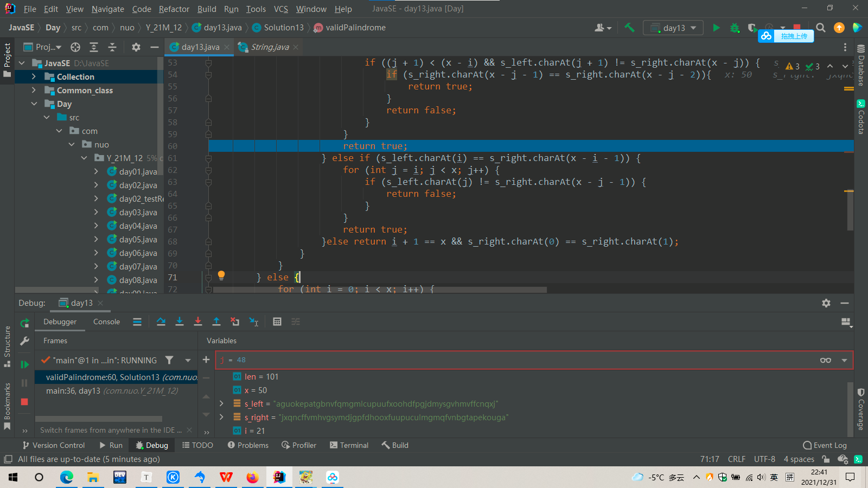Viewport: 868px width, 488px height.
Task: Click Expand All in Project panel toolbar
Action: tap(94, 47)
